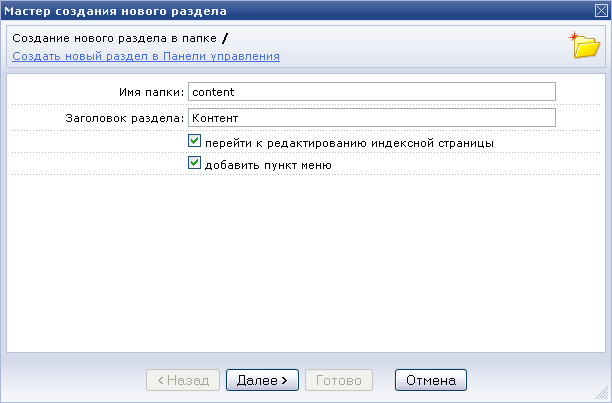Click the Создание нового раздела в папке header text
The height and width of the screenshot is (403, 612).
[x=114, y=38]
